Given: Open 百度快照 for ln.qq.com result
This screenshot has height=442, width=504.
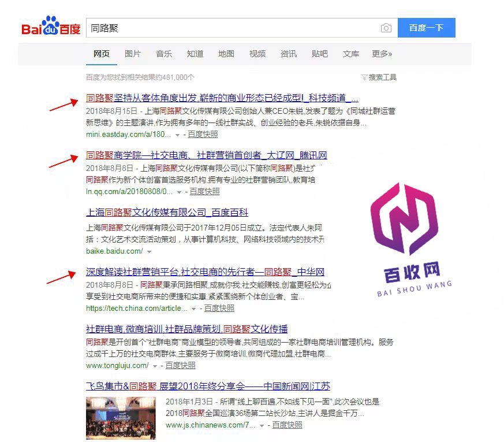Looking at the screenshot, I should pos(205,192).
